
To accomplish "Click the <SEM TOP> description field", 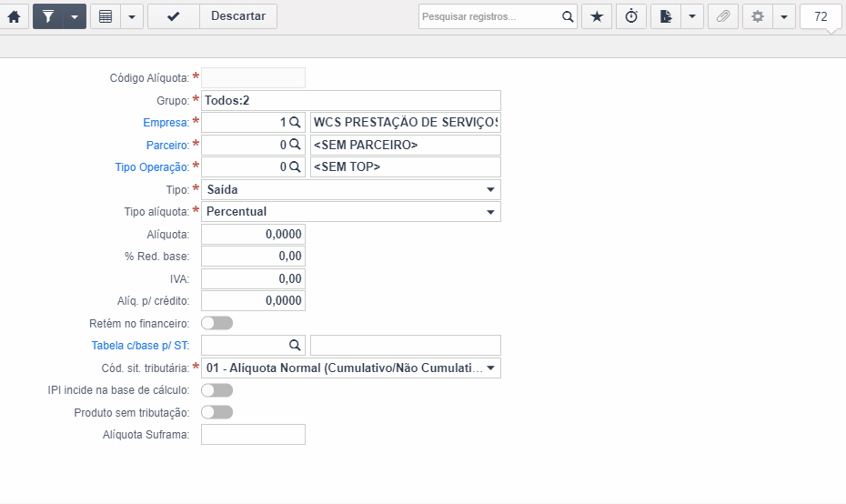I will pyautogui.click(x=405, y=166).
